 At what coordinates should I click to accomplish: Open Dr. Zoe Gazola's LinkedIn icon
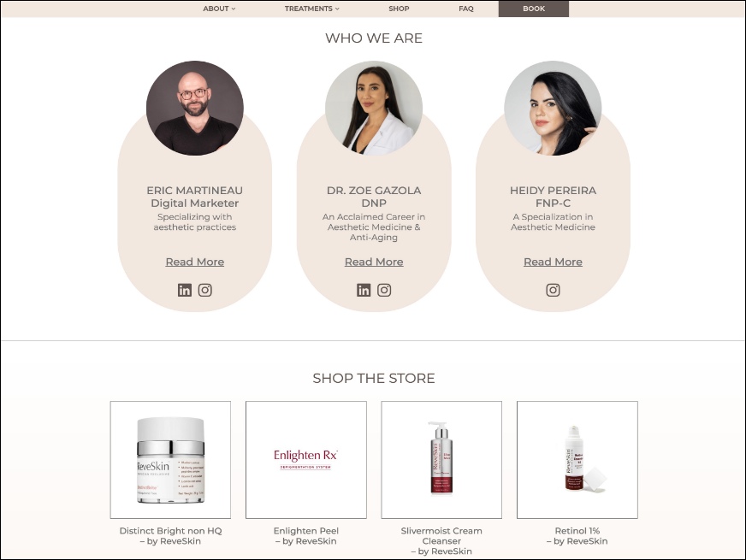pyautogui.click(x=364, y=290)
